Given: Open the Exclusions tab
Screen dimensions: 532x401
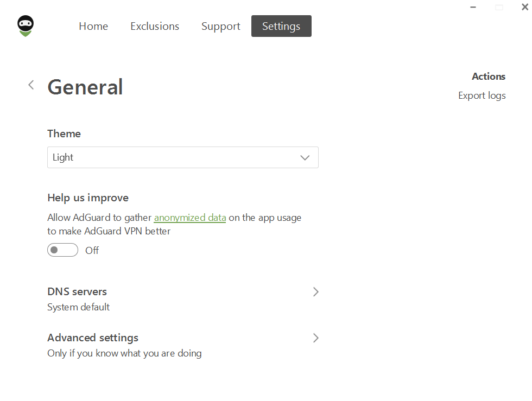Looking at the screenshot, I should (155, 26).
